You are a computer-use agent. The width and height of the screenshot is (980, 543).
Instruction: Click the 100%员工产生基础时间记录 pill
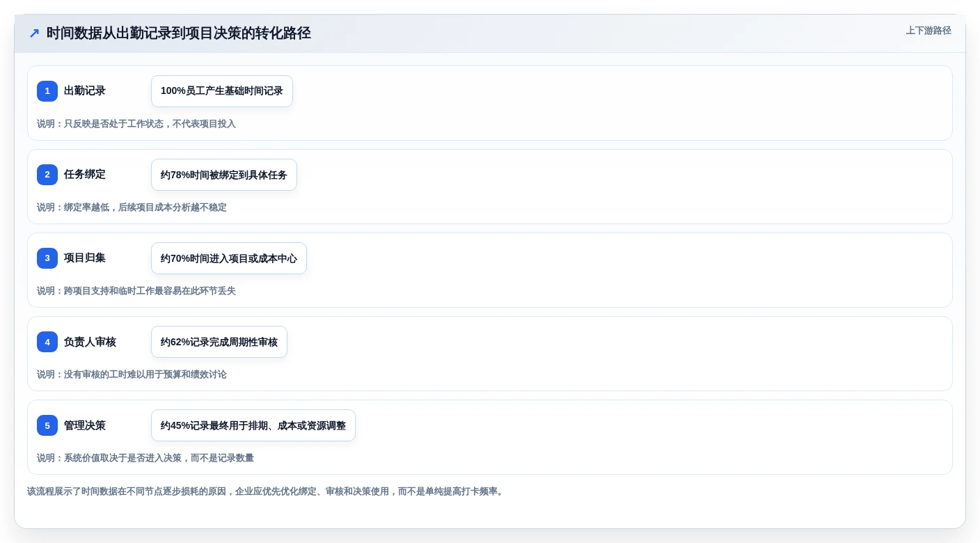[222, 91]
